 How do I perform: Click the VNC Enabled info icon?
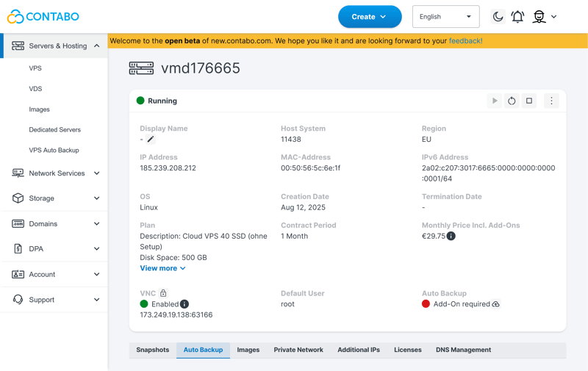tap(184, 304)
